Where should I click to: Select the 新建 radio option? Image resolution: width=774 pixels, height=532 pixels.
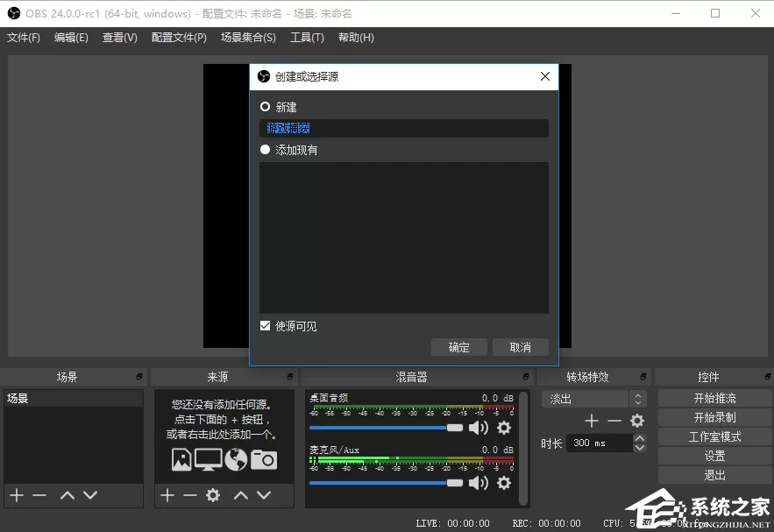pyautogui.click(x=265, y=107)
